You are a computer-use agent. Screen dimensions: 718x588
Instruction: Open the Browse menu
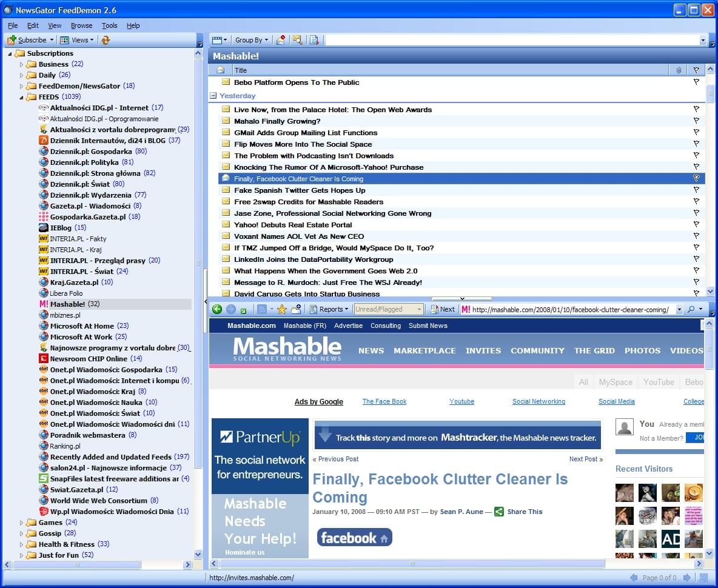coord(81,25)
